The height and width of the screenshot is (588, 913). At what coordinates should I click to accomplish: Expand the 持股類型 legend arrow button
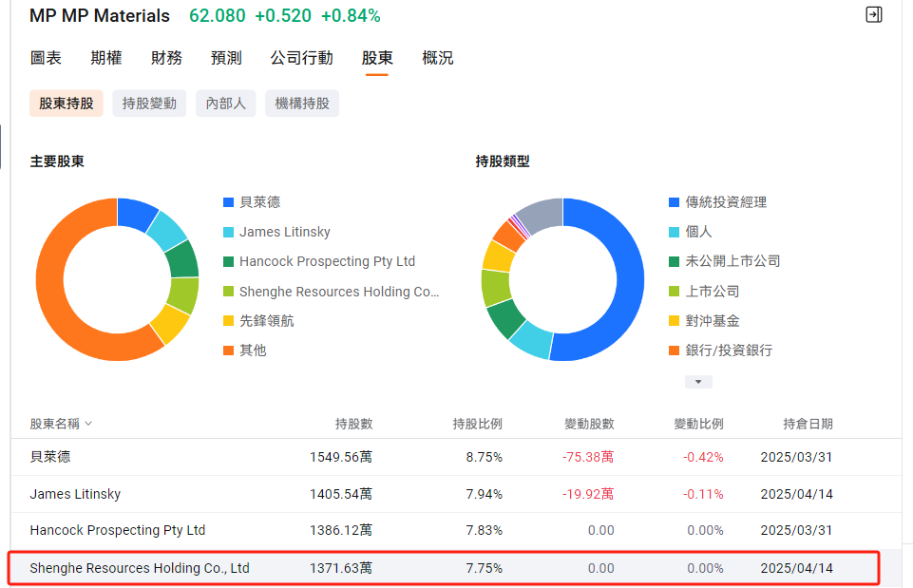tap(698, 381)
